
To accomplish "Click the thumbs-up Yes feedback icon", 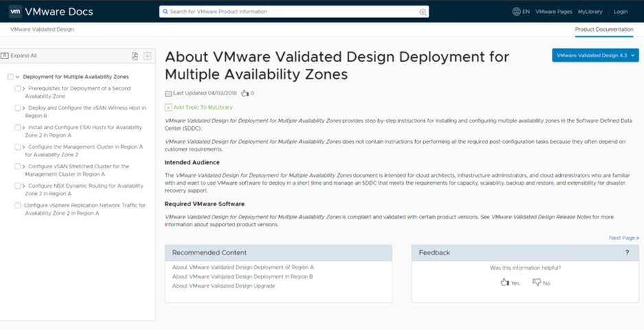I will [504, 282].
